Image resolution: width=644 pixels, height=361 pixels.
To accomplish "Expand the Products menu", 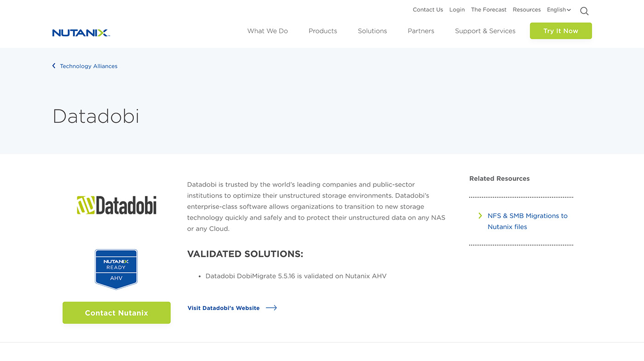I will click(322, 31).
